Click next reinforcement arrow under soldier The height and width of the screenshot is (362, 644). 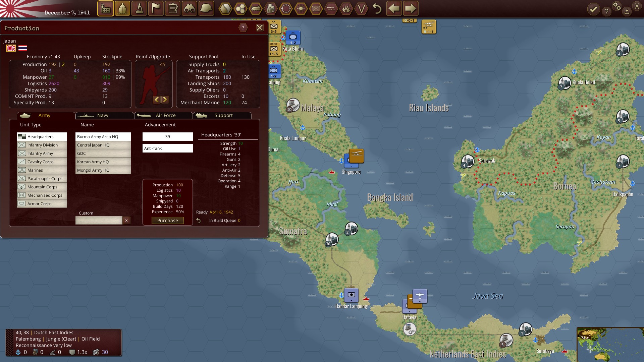[x=165, y=100]
